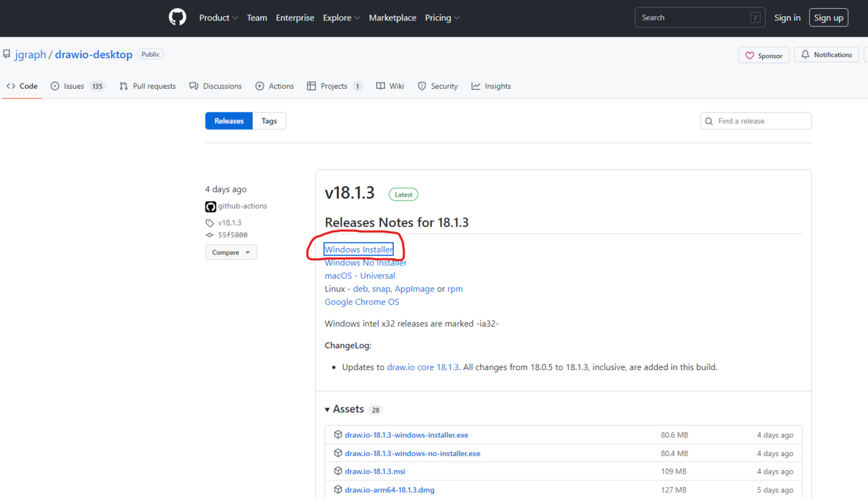Viewport: 868px width, 498px height.
Task: Click the Latest release badge
Action: [x=403, y=194]
